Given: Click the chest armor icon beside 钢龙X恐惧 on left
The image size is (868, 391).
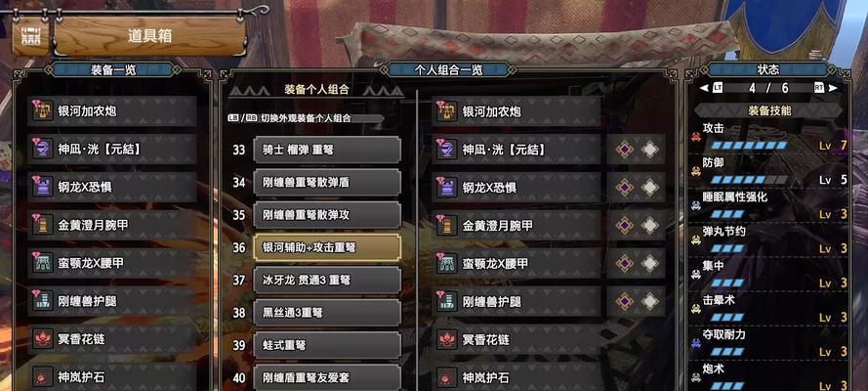Looking at the screenshot, I should coord(43,188).
